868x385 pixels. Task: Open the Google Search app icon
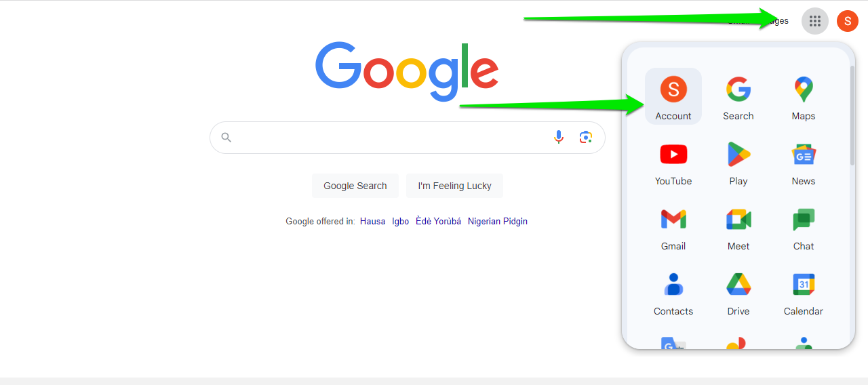click(x=738, y=96)
